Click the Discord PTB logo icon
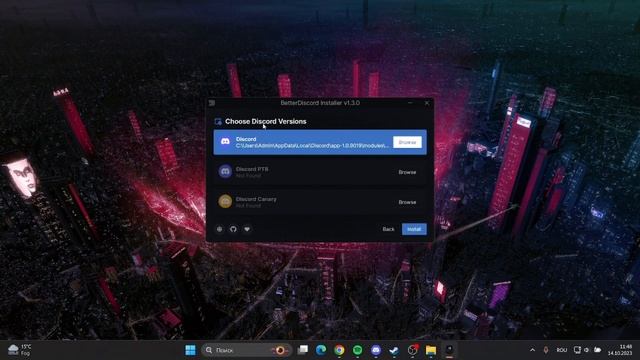Image resolution: width=640 pixels, height=360 pixels. 225,171
